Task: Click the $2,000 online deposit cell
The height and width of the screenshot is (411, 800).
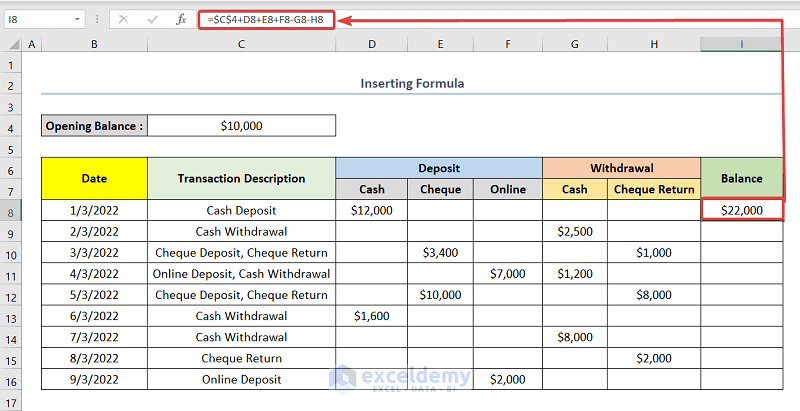Action: point(508,379)
